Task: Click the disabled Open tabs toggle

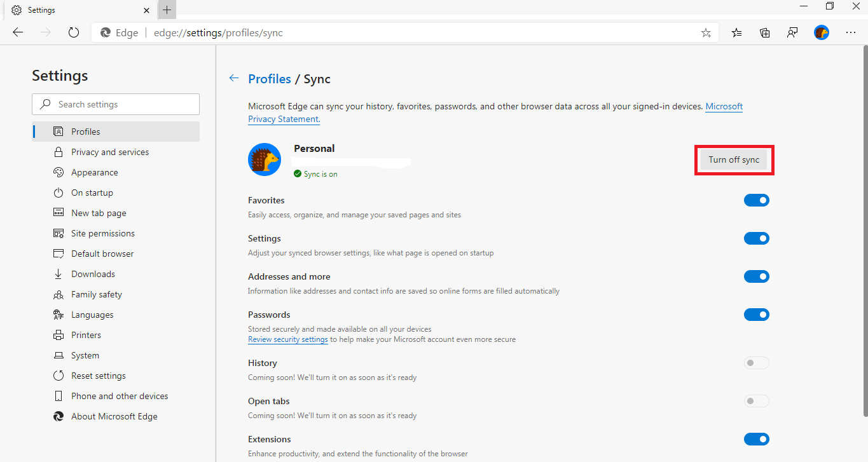Action: (757, 401)
